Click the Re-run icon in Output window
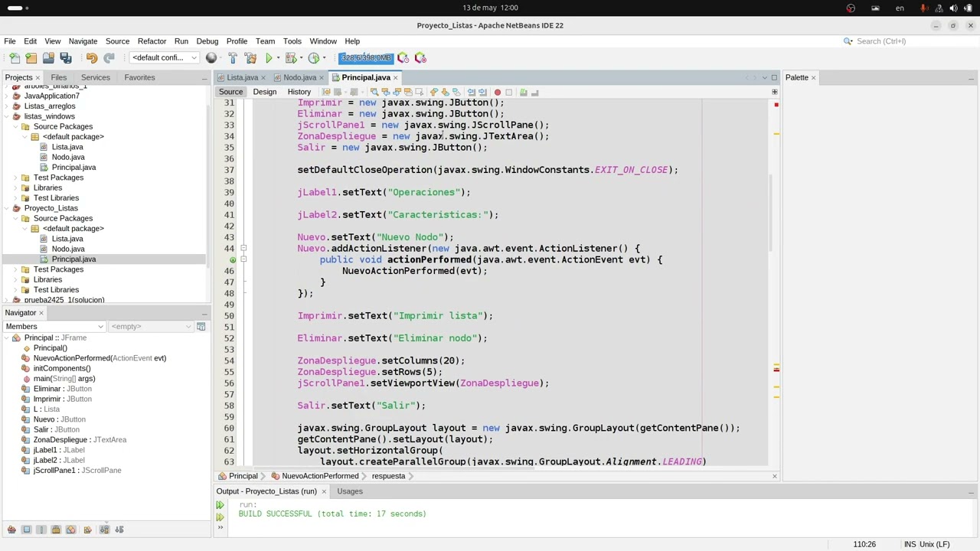980x551 pixels. 220,505
